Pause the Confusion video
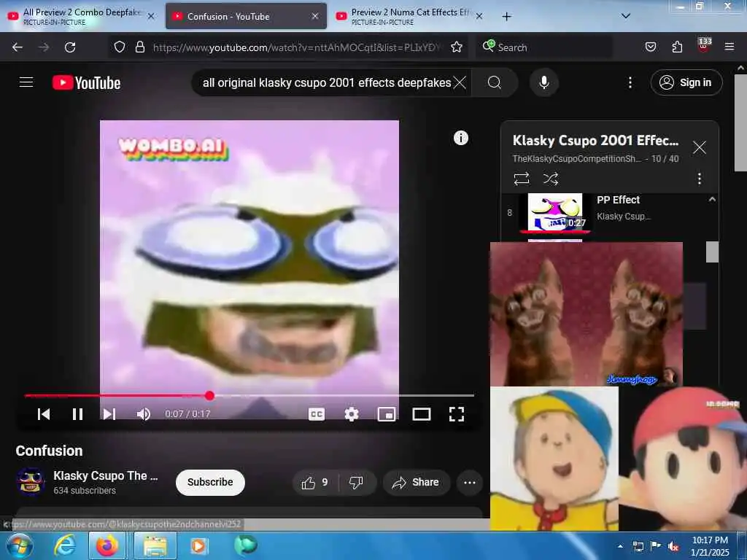Screen dimensions: 747x560 [x=77, y=414]
